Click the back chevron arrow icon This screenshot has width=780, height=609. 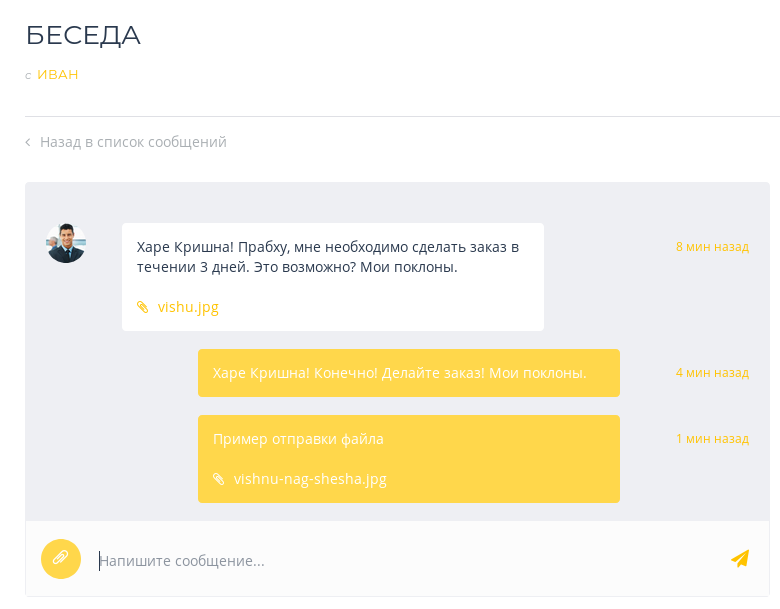(28, 142)
